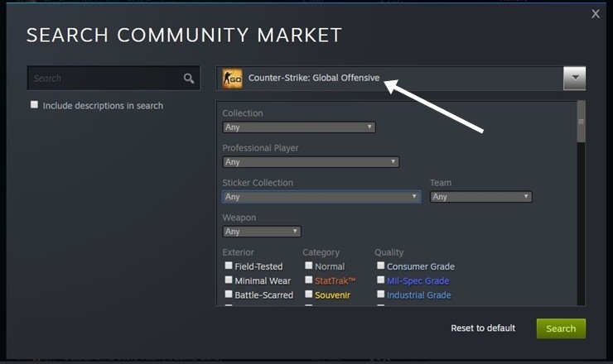Check the Consumer Grade quality box
613x364 pixels.
coord(381,266)
